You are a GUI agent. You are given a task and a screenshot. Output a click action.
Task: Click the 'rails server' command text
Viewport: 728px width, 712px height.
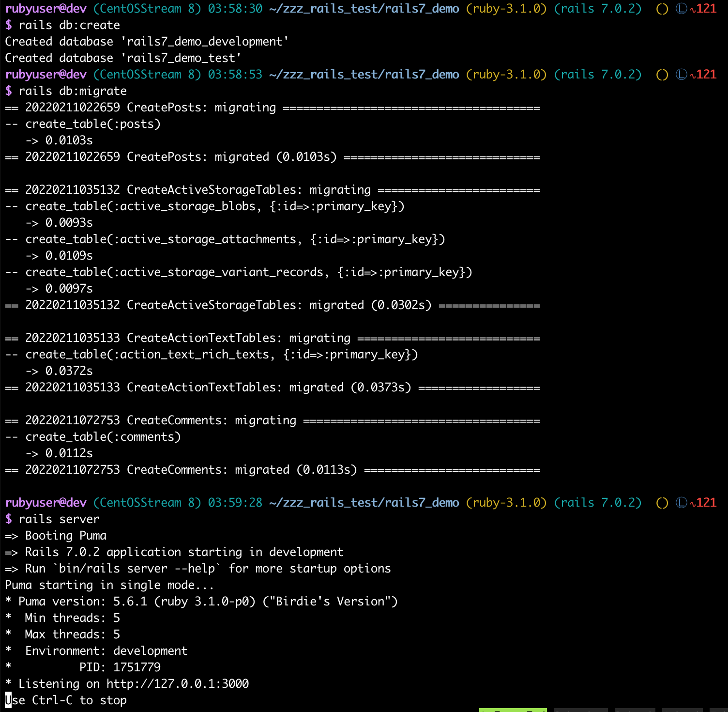tap(59, 519)
